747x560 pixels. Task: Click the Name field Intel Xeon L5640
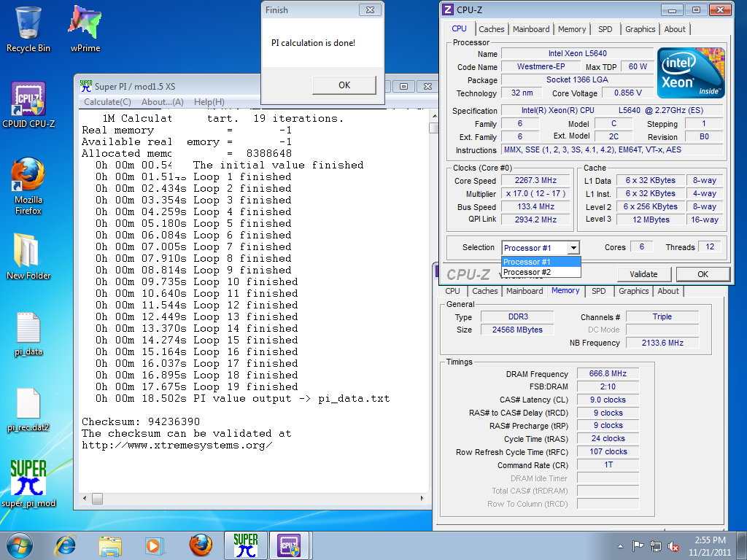[x=578, y=53]
